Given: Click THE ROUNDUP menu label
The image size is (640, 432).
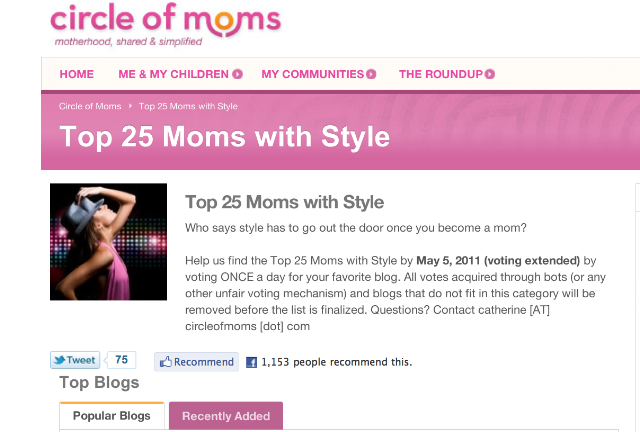Looking at the screenshot, I should 440,74.
